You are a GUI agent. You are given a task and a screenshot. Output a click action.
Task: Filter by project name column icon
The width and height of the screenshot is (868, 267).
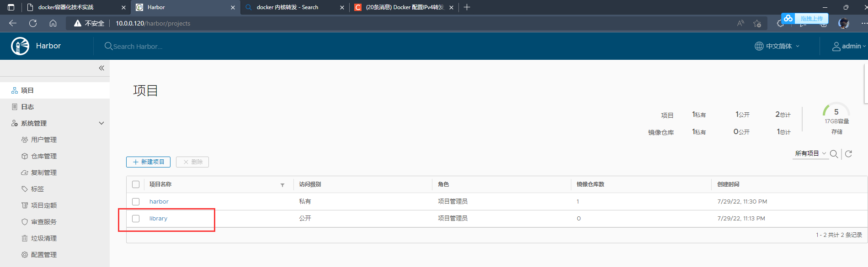[282, 185]
